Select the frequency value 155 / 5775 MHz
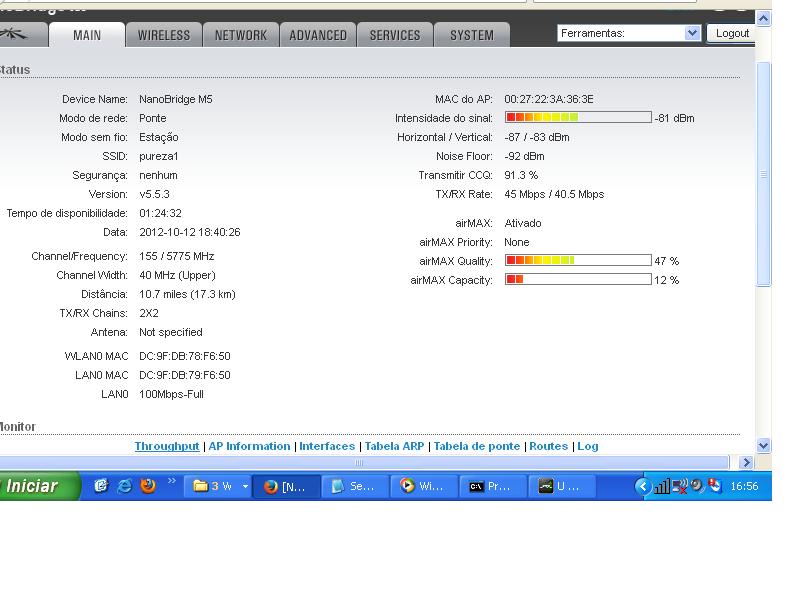 click(177, 256)
